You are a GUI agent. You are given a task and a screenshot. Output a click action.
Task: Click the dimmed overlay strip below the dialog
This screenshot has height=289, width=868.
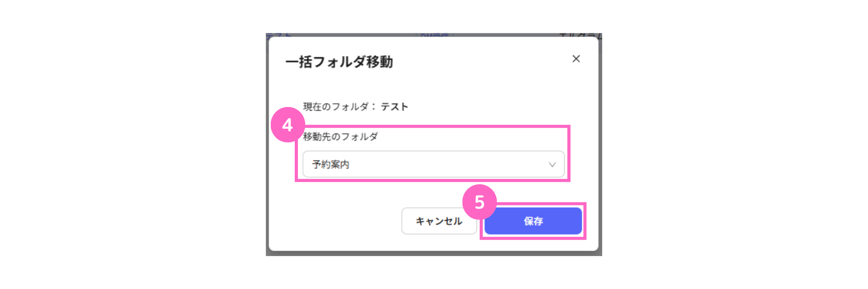point(434,253)
